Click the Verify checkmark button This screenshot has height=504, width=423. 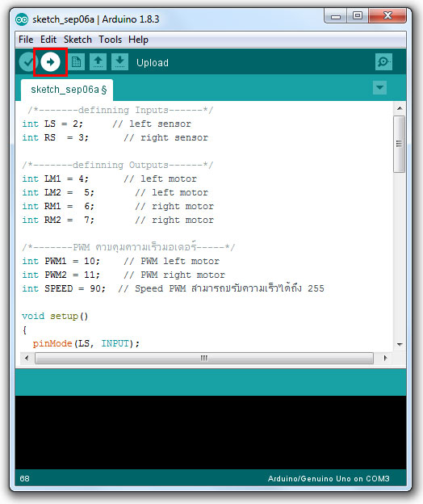[x=27, y=62]
